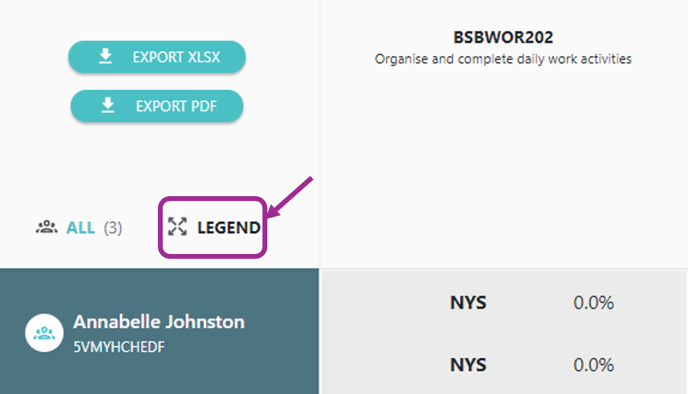Click the second 0.0% progress value
Screen dimensions: 688x394
point(594,365)
